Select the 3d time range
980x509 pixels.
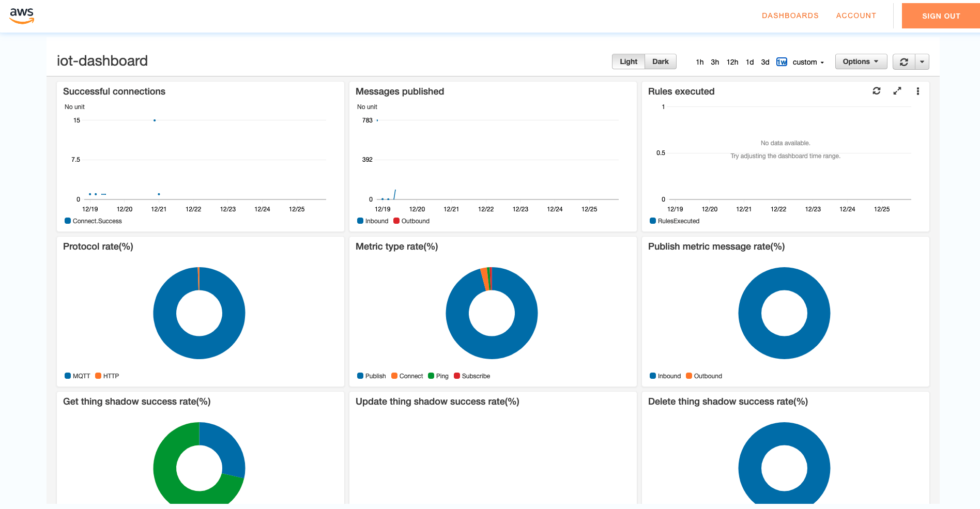pos(765,62)
